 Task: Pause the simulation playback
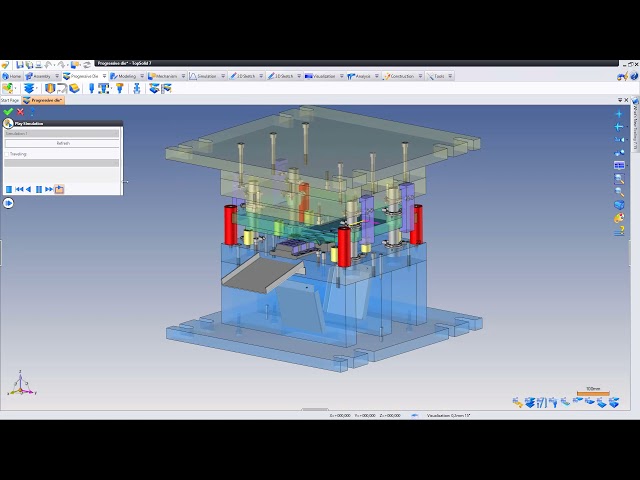point(39,189)
